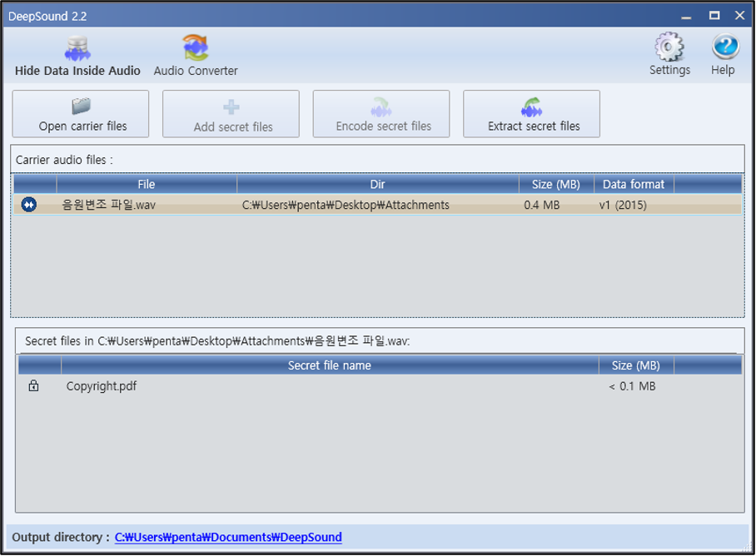Click the lock icon beside Copyright.pdf

[x=33, y=385]
